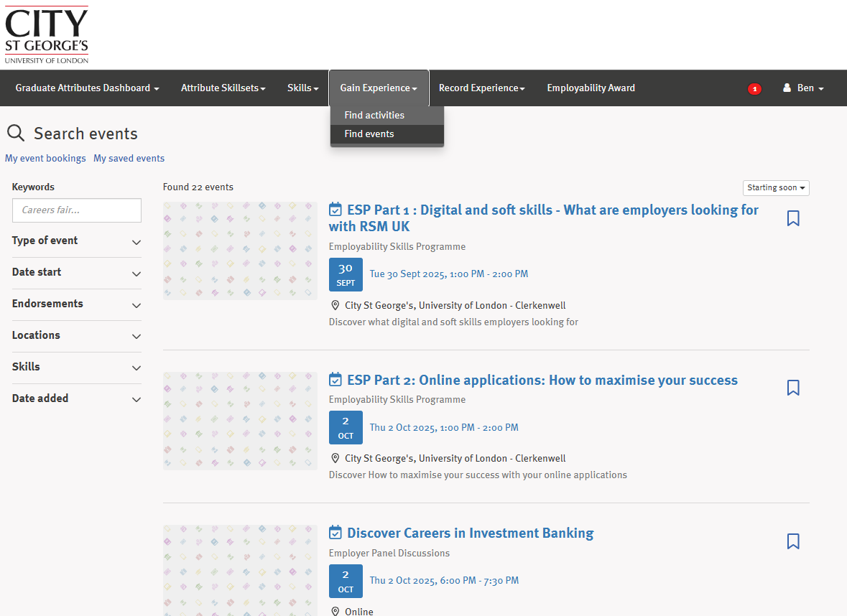Bookmark the Investment Banking event
The image size is (847, 616).
click(x=793, y=541)
